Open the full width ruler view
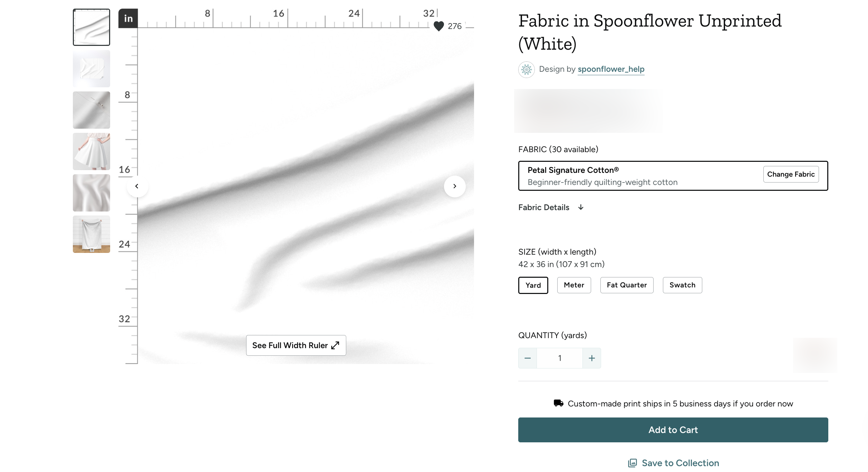Screen dimensions: 868x472 pos(296,345)
